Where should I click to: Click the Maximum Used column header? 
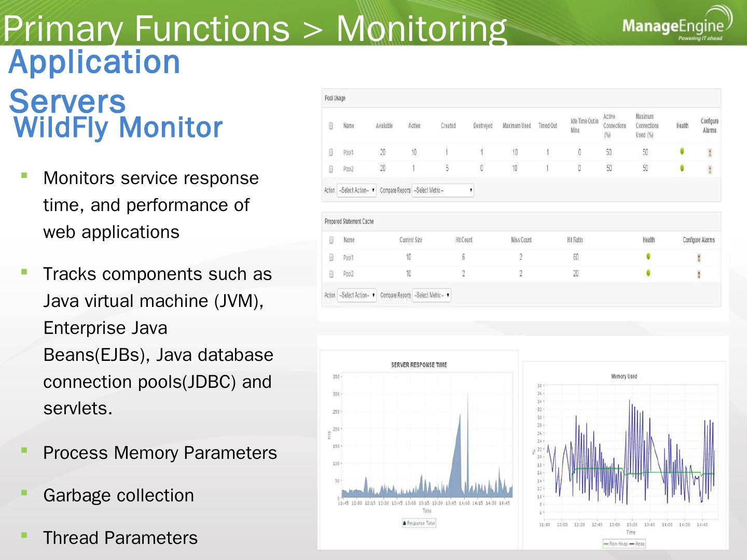(x=517, y=125)
